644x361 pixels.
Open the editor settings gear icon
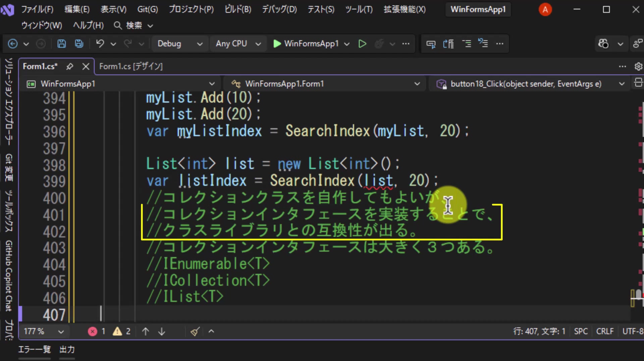[x=638, y=66]
